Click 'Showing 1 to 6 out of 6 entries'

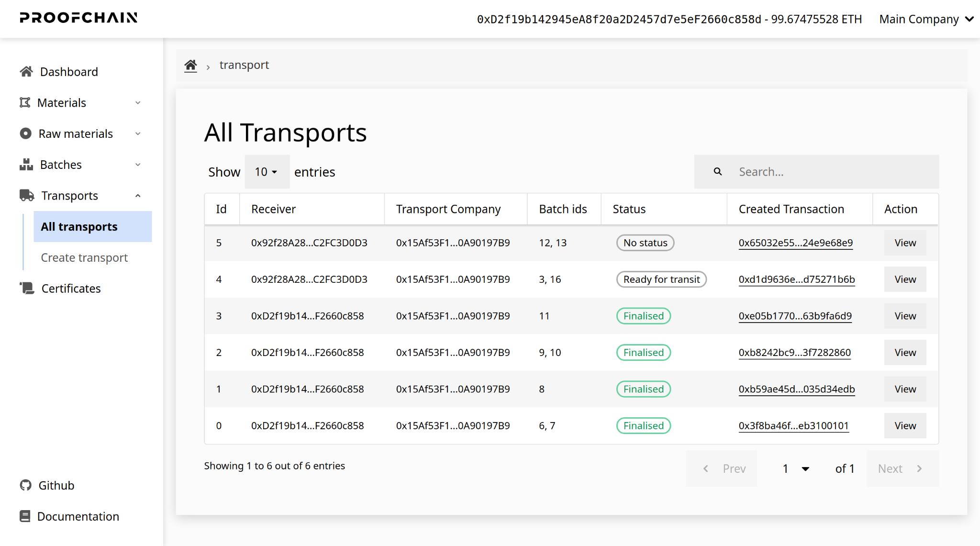[x=274, y=466]
